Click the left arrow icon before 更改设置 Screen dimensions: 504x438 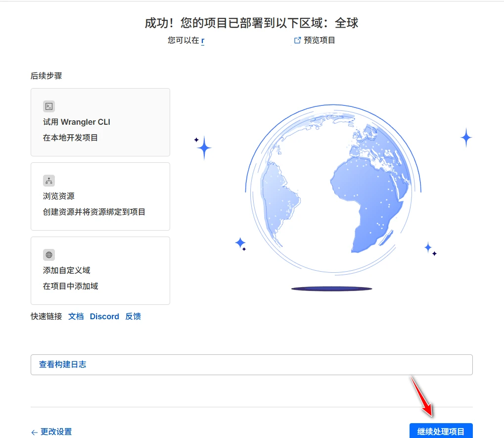(x=34, y=432)
